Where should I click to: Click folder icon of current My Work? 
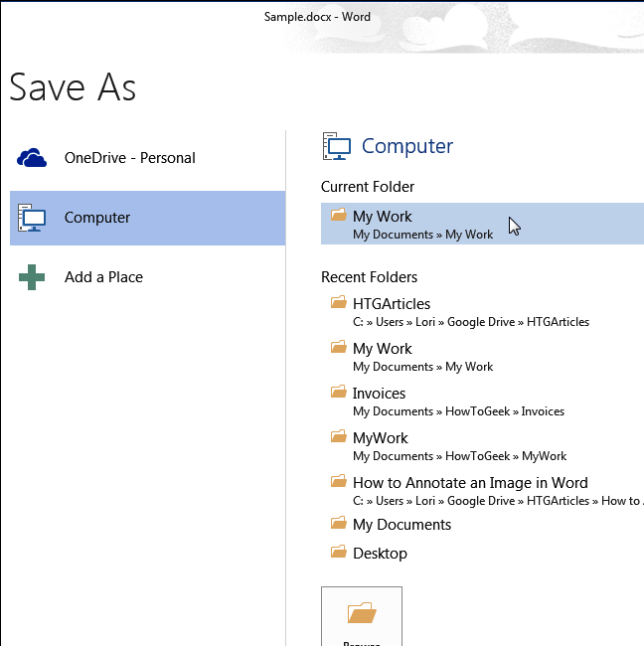(339, 215)
